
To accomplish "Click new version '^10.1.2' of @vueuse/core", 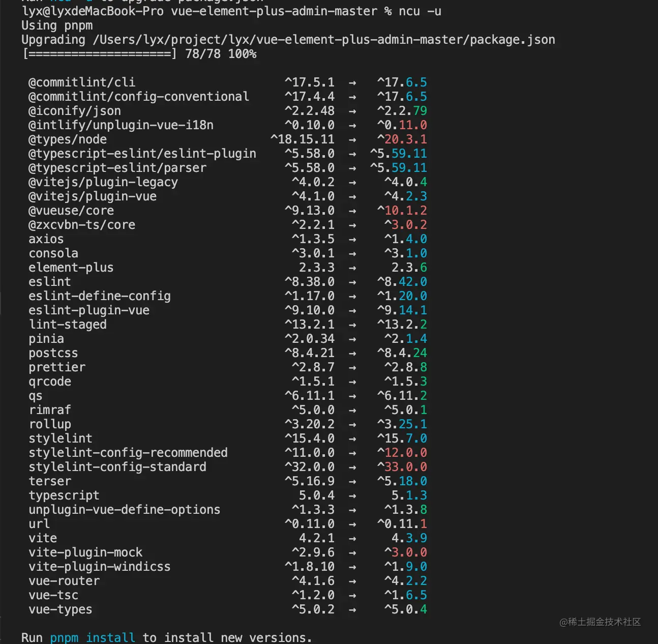I will 402,211.
